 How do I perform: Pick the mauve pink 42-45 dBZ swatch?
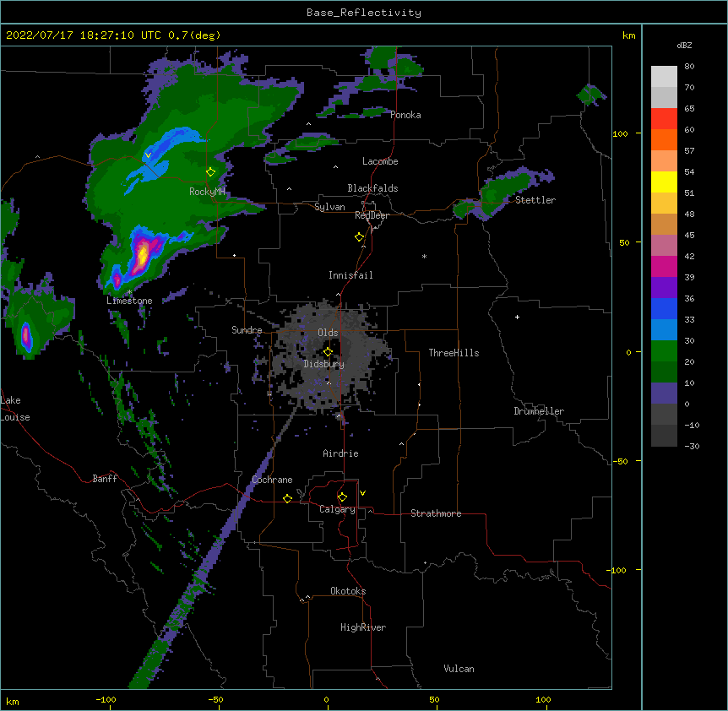pos(664,245)
